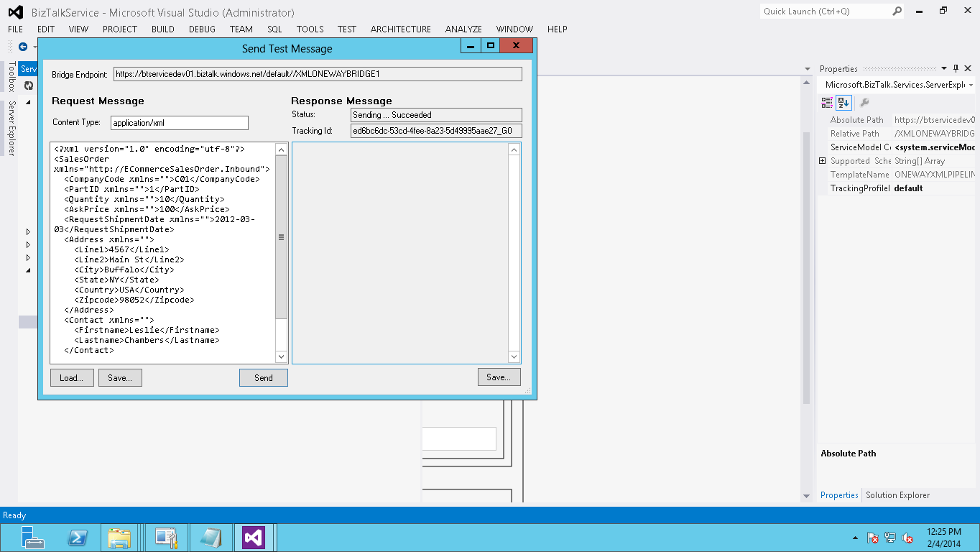Close the Properties panel
Image resolution: width=980 pixels, height=552 pixels.
pyautogui.click(x=968, y=69)
